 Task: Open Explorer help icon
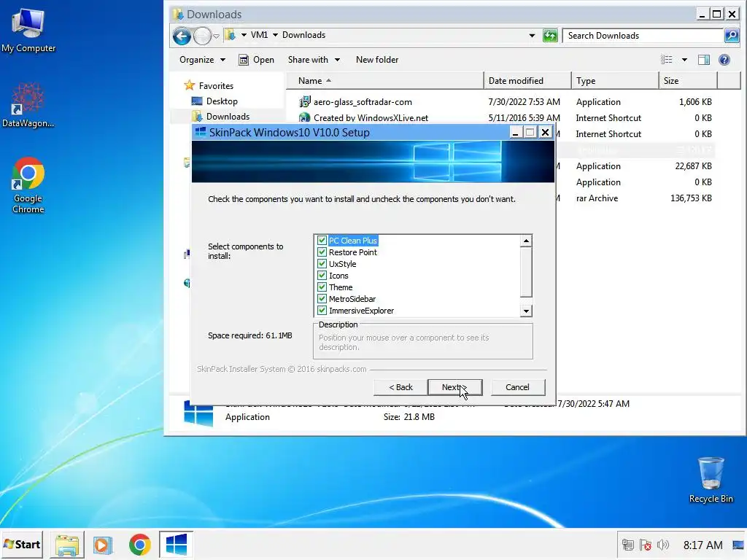pyautogui.click(x=724, y=60)
